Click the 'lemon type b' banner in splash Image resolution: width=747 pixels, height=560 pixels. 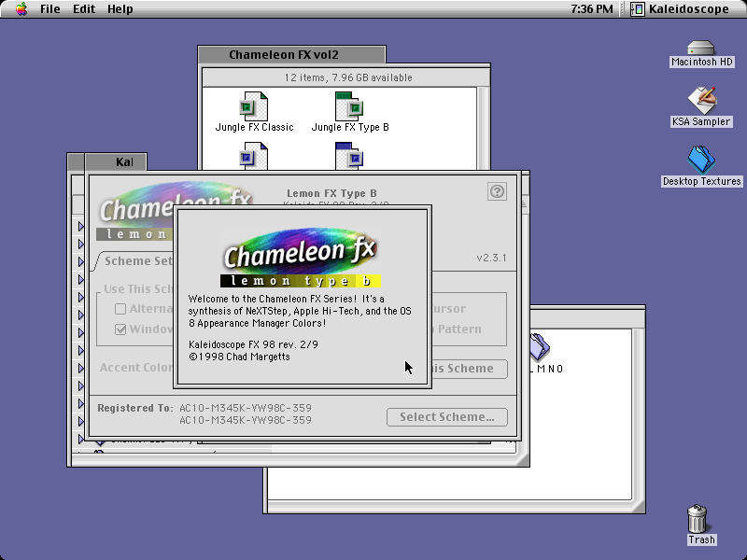point(301,281)
